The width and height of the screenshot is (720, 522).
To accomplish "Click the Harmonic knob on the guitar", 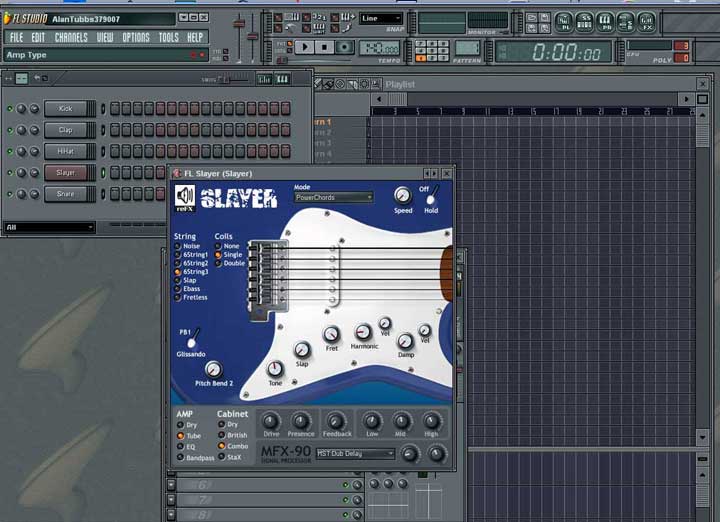I will (363, 331).
